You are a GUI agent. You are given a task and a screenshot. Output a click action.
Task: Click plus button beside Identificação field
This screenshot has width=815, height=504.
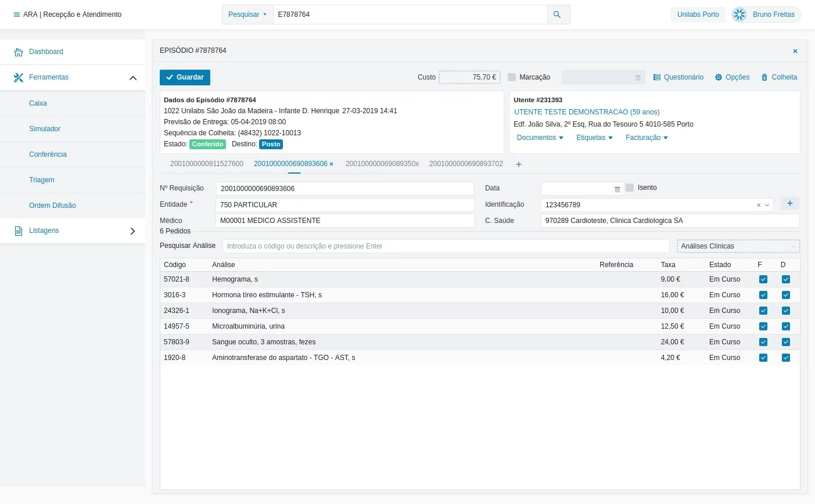tap(790, 203)
